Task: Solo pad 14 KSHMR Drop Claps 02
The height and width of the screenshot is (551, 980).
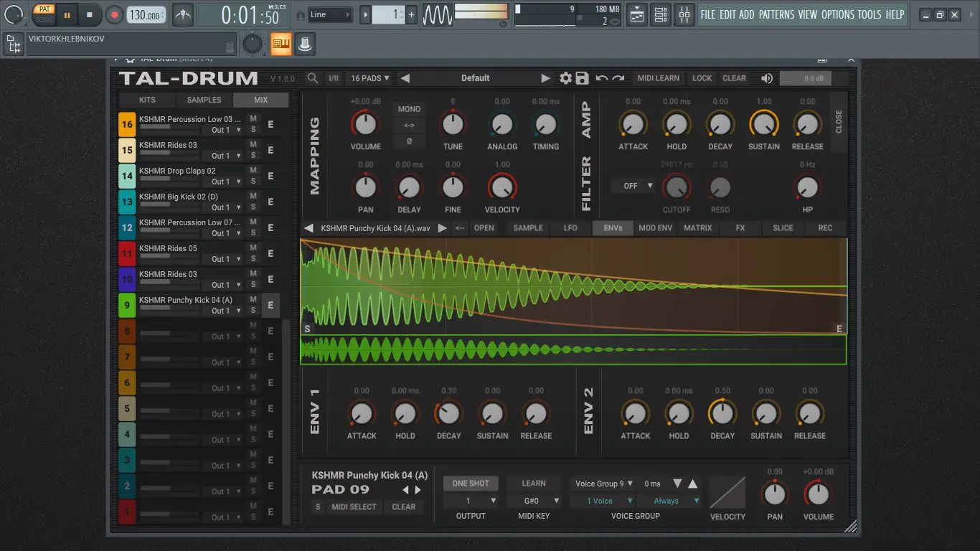Action: pos(253,182)
